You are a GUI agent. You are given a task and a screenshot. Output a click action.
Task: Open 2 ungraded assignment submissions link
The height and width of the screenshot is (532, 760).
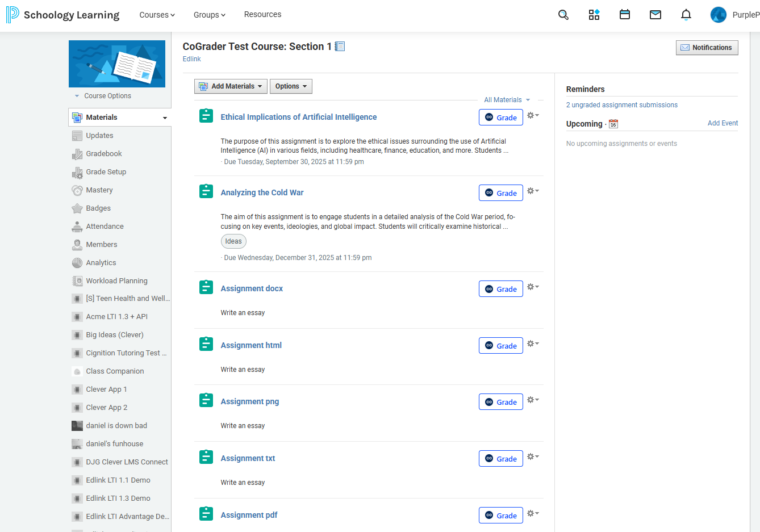621,105
